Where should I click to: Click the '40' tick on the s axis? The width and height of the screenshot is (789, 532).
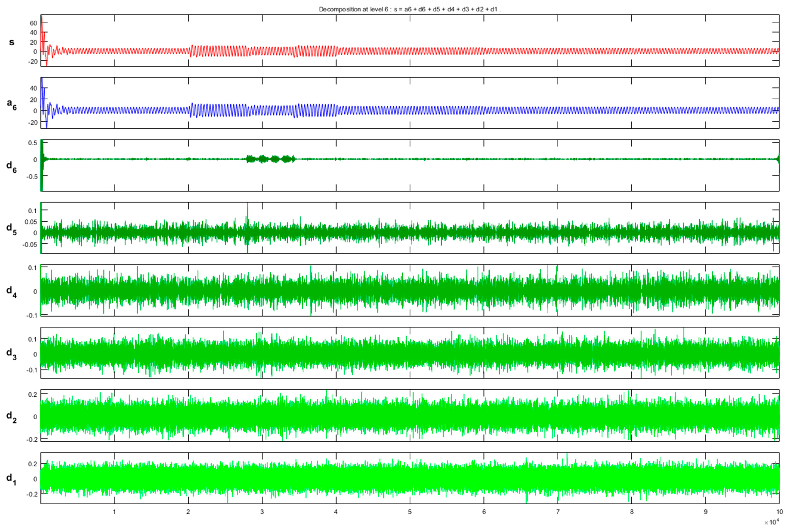33,33
